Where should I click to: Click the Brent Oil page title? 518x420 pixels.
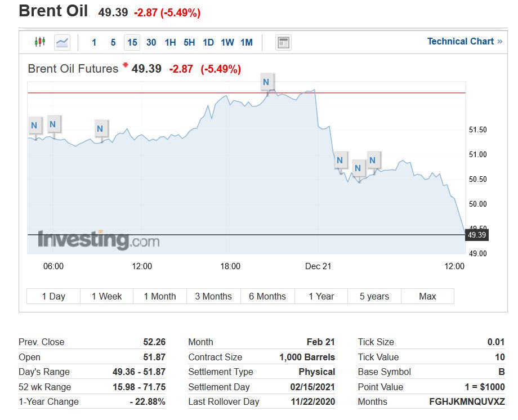click(x=53, y=11)
